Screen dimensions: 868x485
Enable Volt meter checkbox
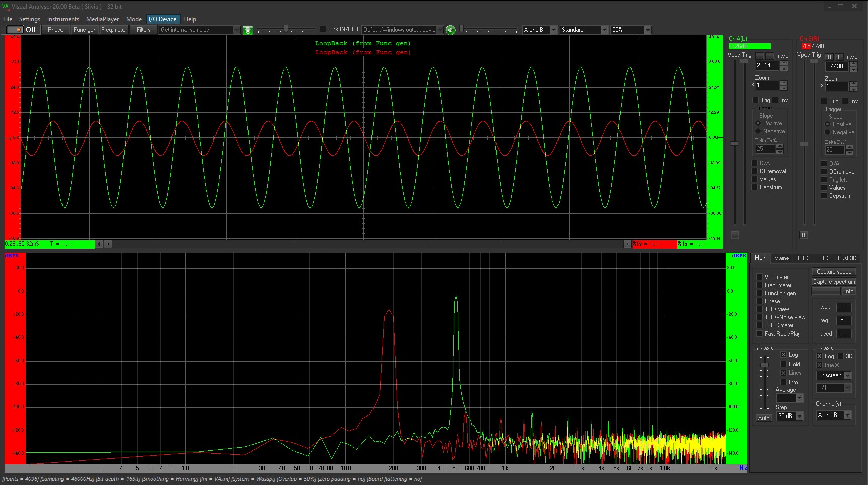coord(760,277)
